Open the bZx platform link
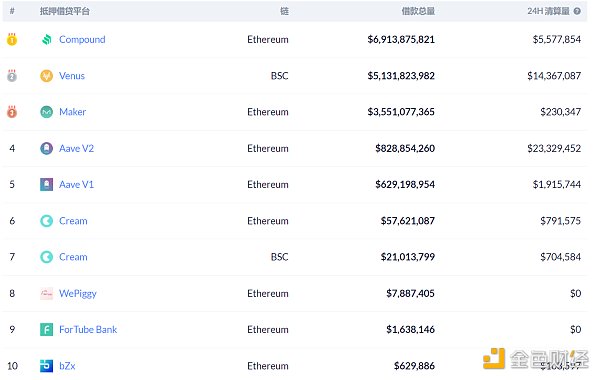 (x=67, y=366)
